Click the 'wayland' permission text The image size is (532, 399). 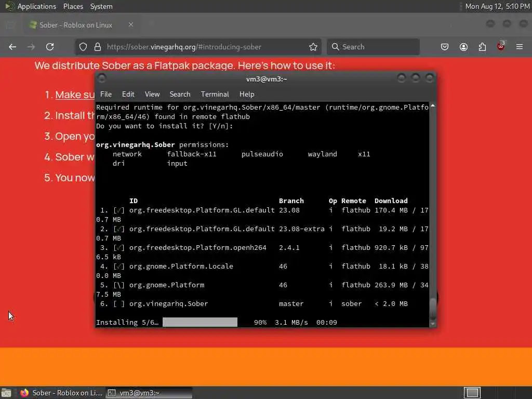(322, 154)
